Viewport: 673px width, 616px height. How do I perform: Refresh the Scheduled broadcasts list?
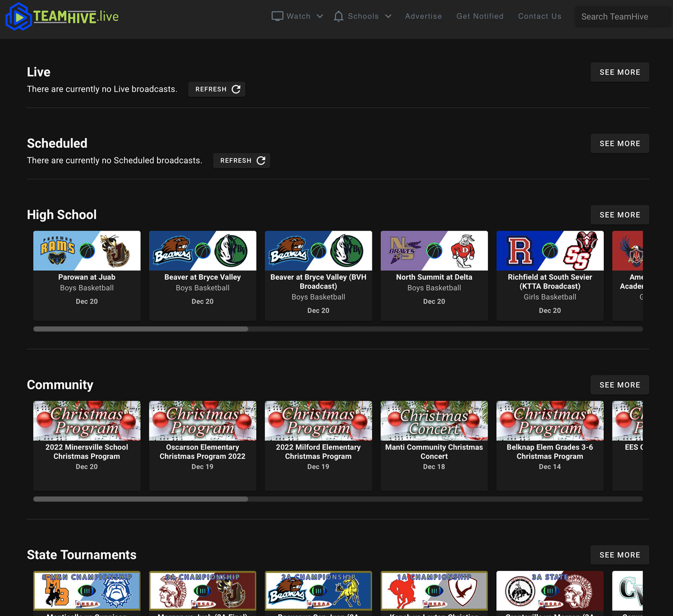242,160
